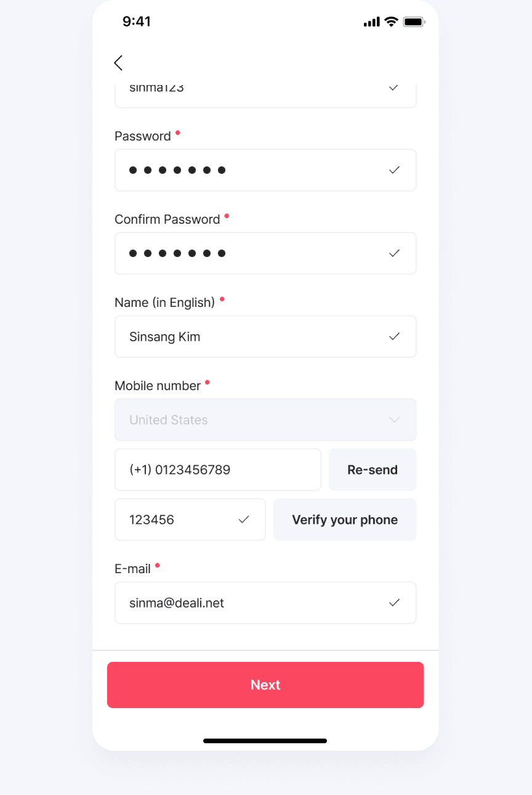The image size is (532, 795).
Task: Select the Name (in English) field
Action: [x=265, y=336]
